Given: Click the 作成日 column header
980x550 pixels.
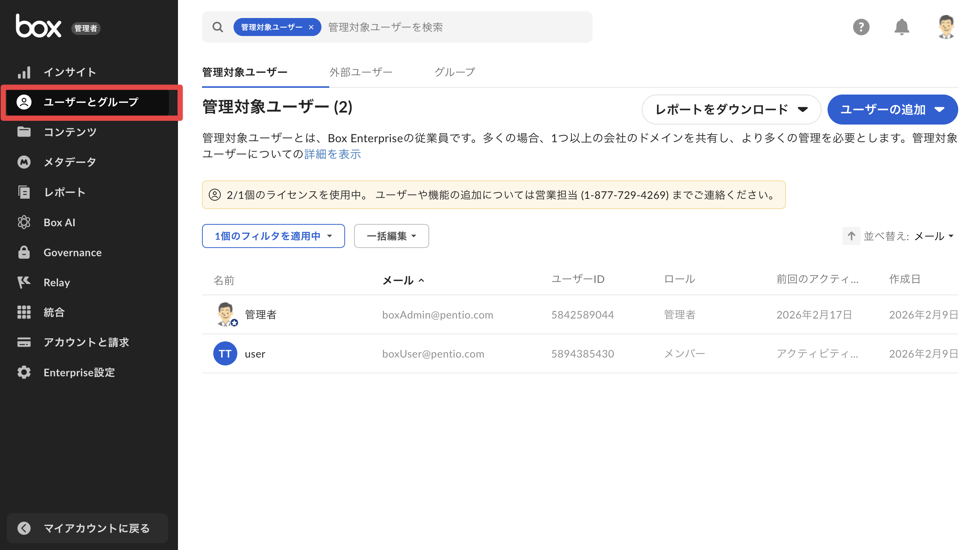Looking at the screenshot, I should [x=905, y=279].
